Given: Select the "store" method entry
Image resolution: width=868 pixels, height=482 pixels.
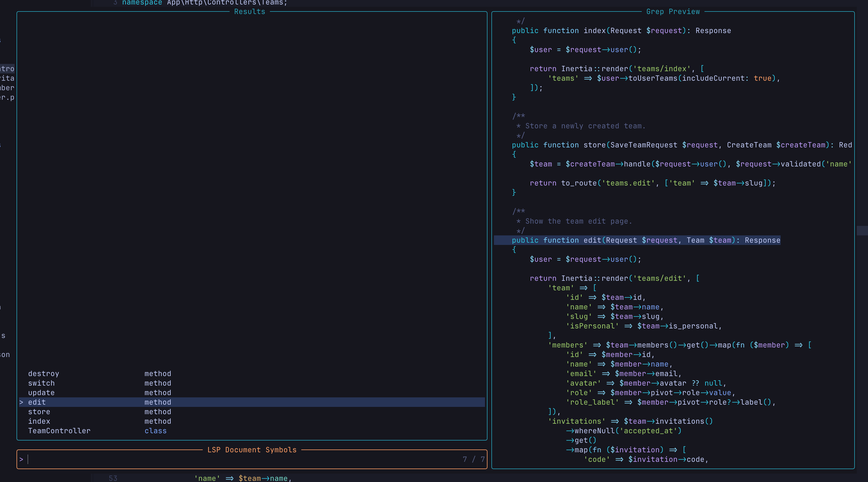Looking at the screenshot, I should click(x=39, y=411).
